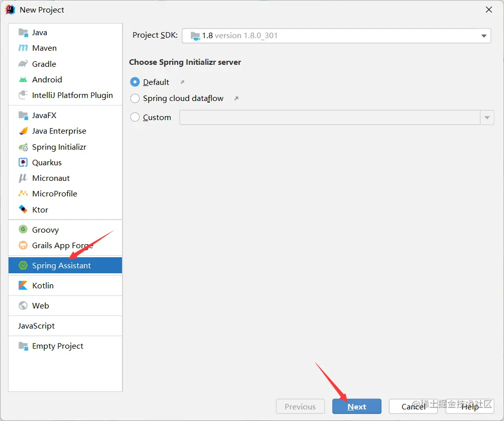
Task: Open the Spring cloud dataflow link arrow
Action: pos(236,98)
